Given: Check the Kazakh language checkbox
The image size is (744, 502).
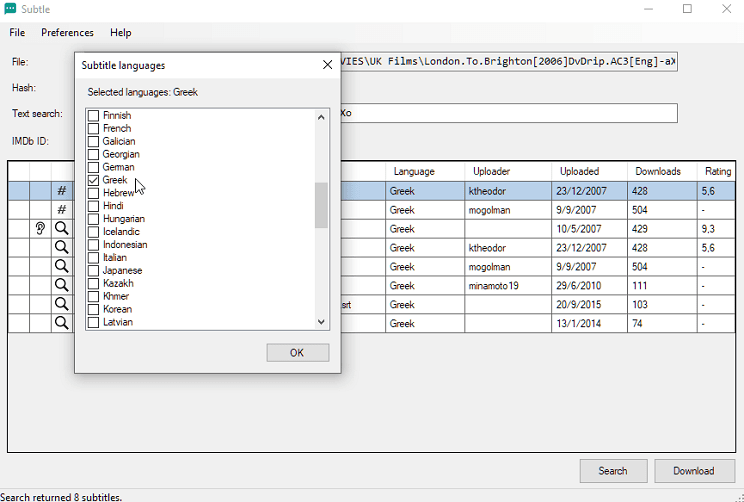Looking at the screenshot, I should [93, 283].
